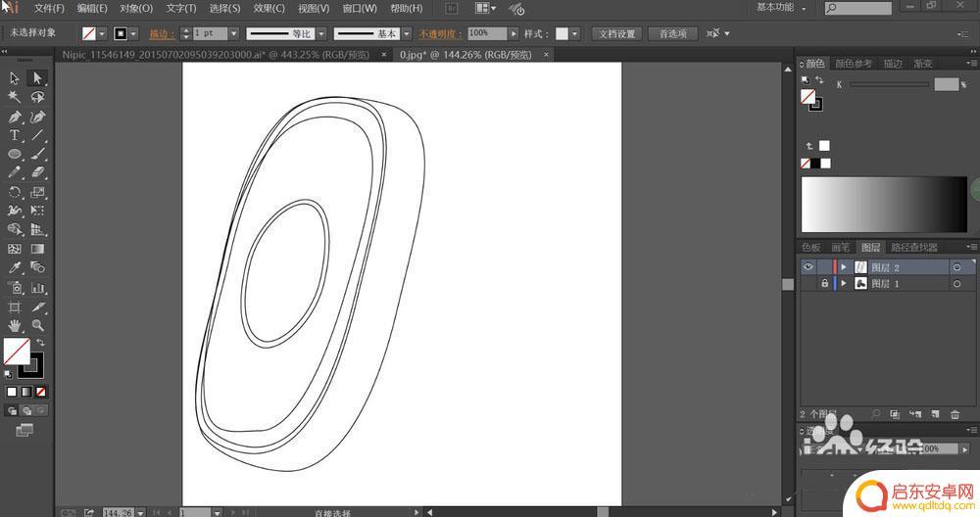The width and height of the screenshot is (980, 517).
Task: Open the 基本 brush definition dropdown
Action: pyautogui.click(x=407, y=33)
